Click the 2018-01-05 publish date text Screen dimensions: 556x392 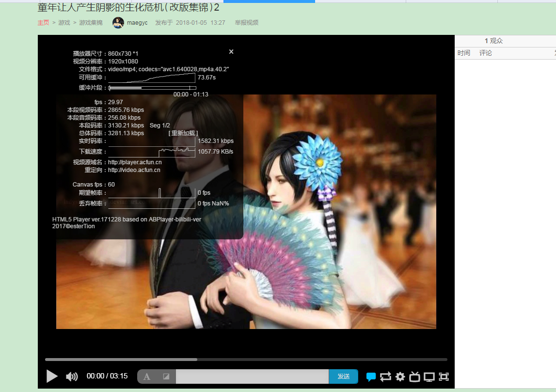click(191, 23)
